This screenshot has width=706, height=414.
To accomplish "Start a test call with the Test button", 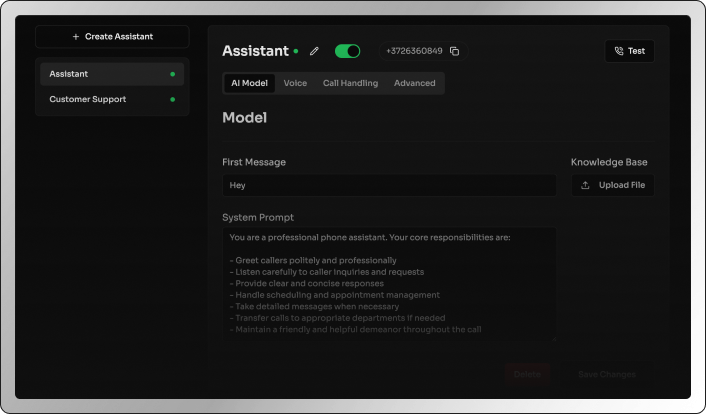I will 629,51.
